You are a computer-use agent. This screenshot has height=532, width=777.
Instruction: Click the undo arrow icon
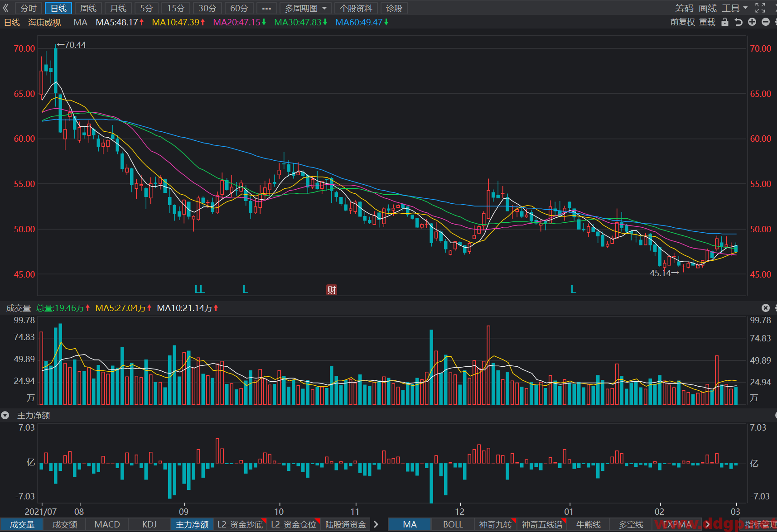pyautogui.click(x=738, y=22)
